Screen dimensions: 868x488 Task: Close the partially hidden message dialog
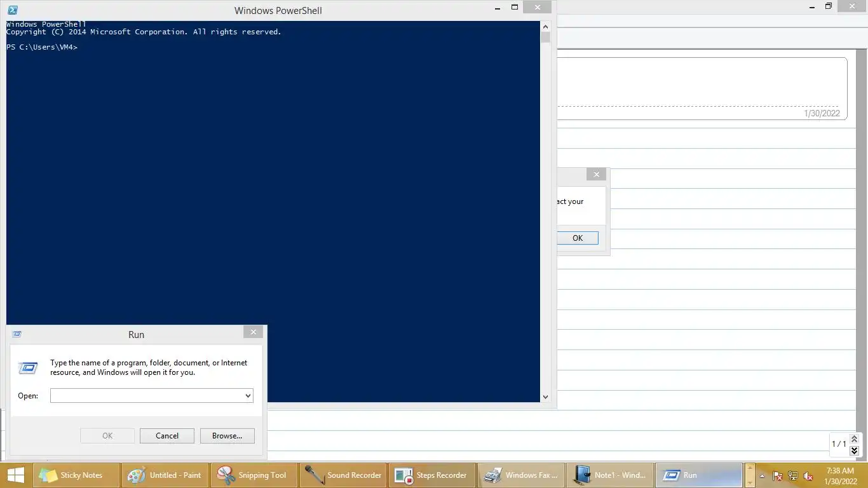coord(596,174)
